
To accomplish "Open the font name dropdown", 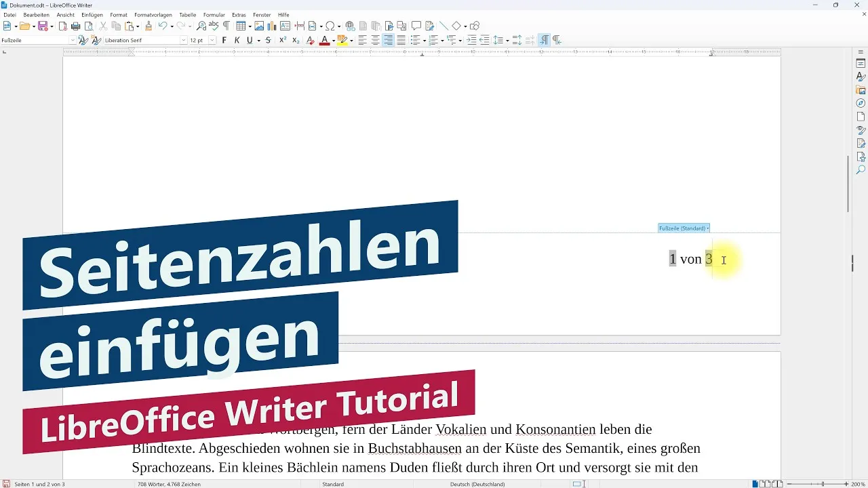I will 183,40.
